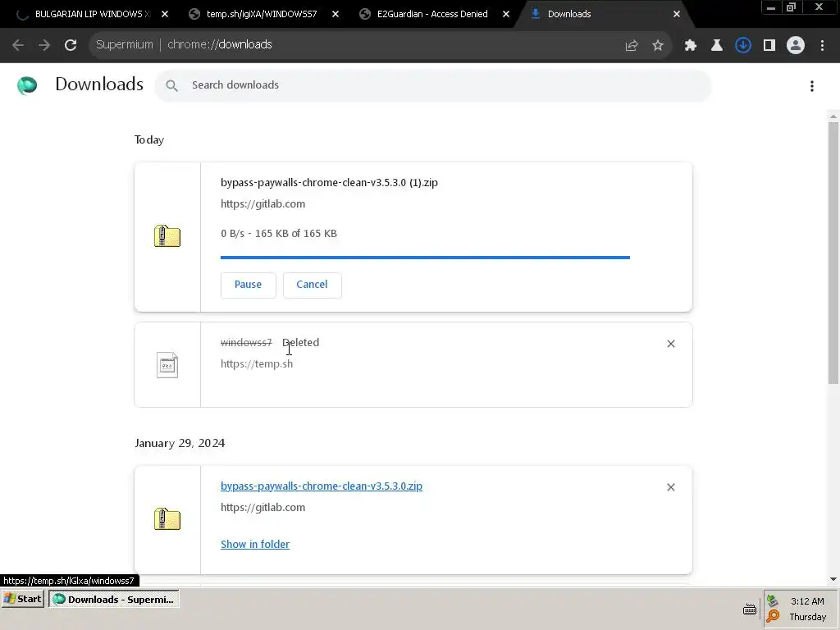Viewport: 840px width, 630px height.
Task: Focus the Search downloads field
Action: [x=433, y=85]
